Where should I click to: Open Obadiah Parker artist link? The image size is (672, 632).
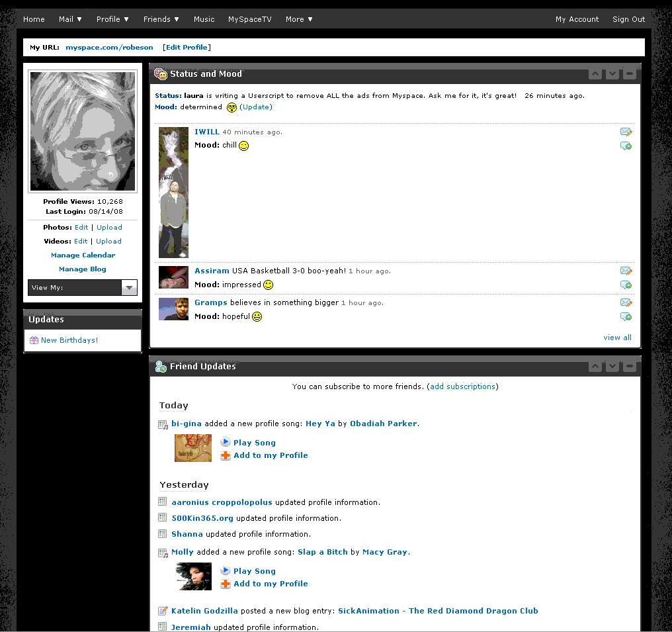click(x=384, y=424)
